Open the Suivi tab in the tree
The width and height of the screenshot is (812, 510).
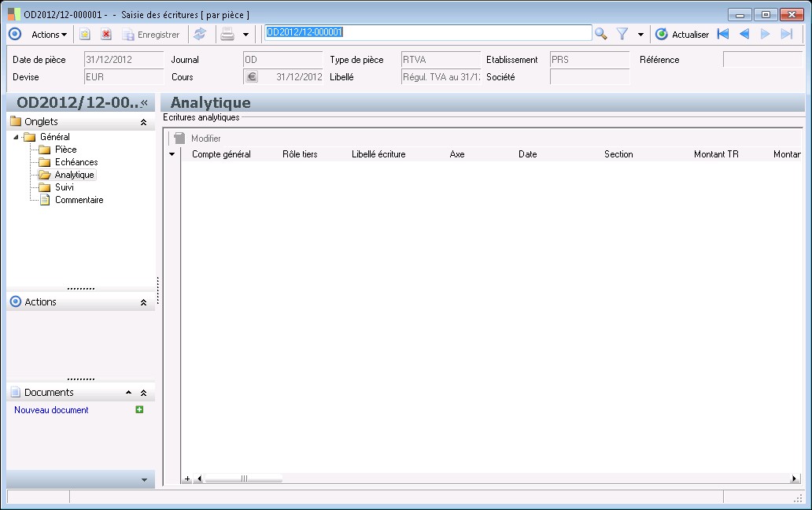tap(65, 187)
